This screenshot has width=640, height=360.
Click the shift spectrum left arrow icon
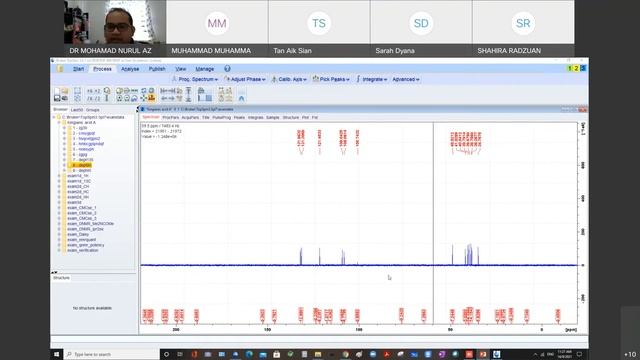point(164,98)
